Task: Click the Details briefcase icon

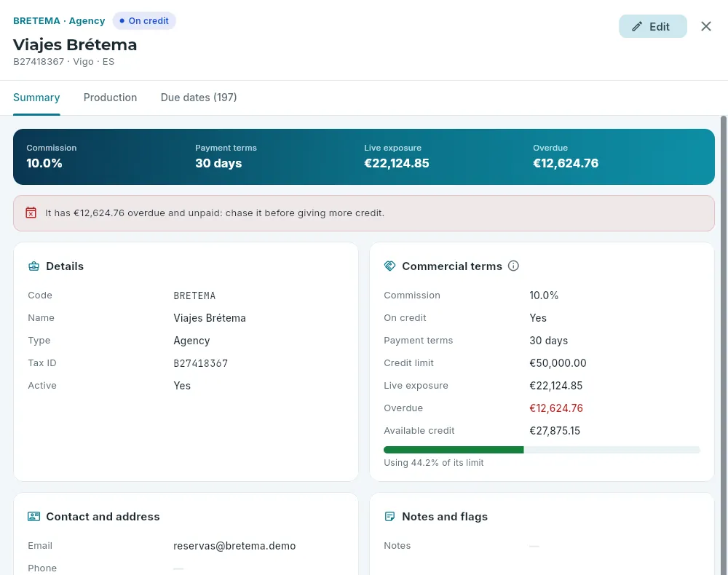Action: click(34, 266)
